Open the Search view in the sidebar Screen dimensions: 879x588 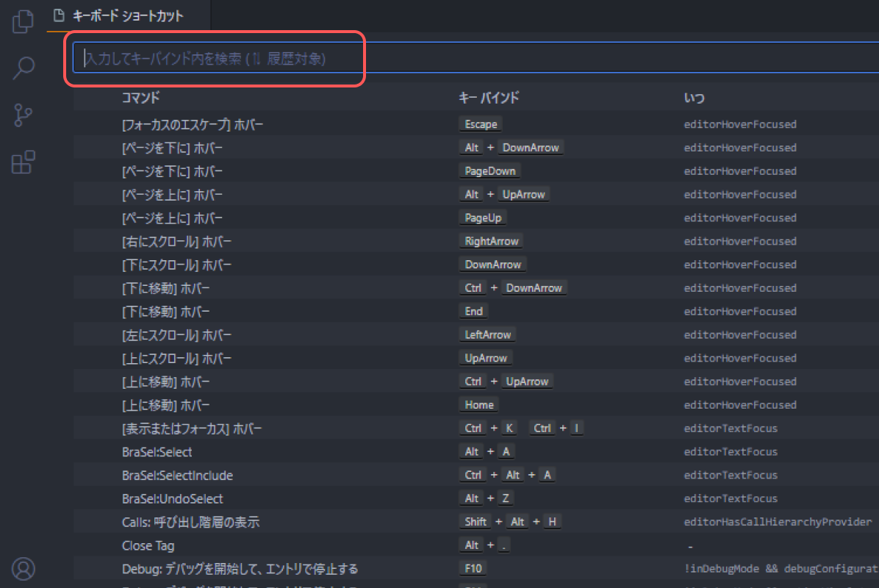click(x=23, y=68)
